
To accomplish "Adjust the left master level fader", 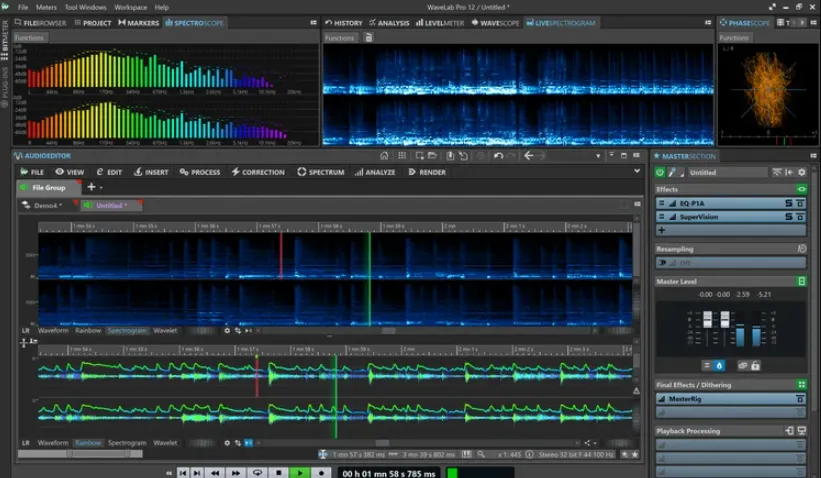I will coord(707,319).
